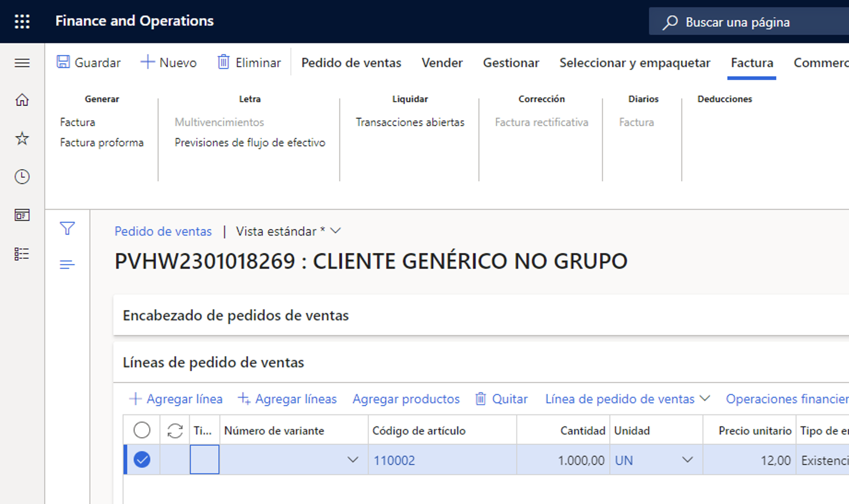Click Cantidad value 1.000,00
This screenshot has width=849, height=504.
(x=564, y=460)
